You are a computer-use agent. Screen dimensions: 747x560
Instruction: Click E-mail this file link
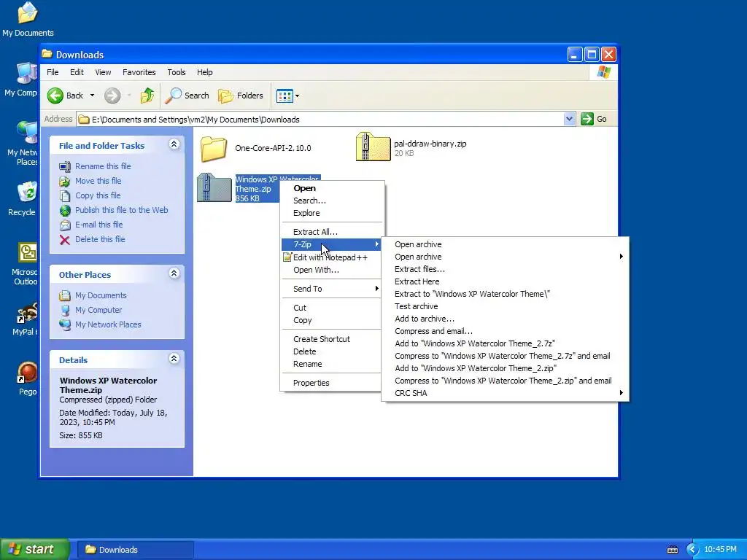click(99, 225)
